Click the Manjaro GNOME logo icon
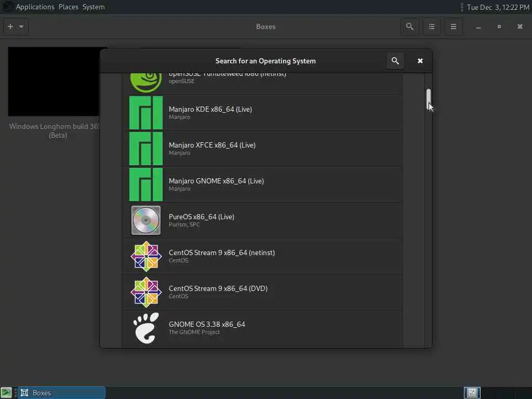Screen dimensions: 532x399 pos(146,184)
